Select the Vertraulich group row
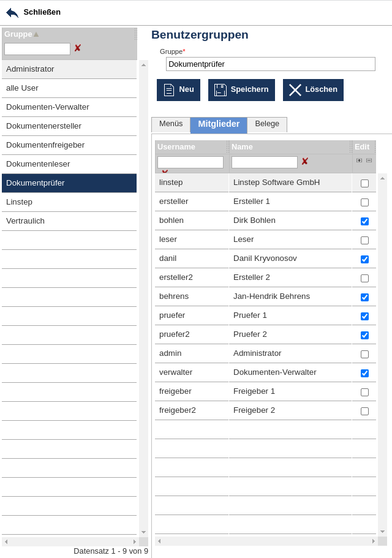Viewport: 392px width, 558px height. pos(69,221)
